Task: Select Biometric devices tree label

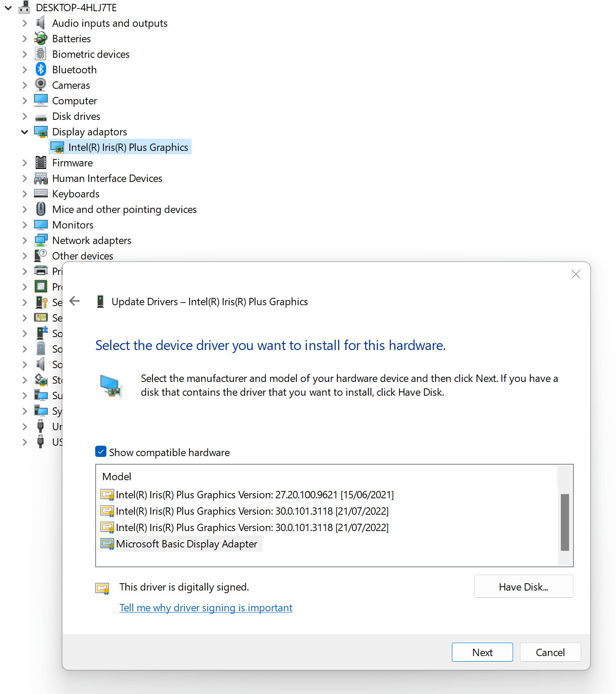Action: point(91,54)
